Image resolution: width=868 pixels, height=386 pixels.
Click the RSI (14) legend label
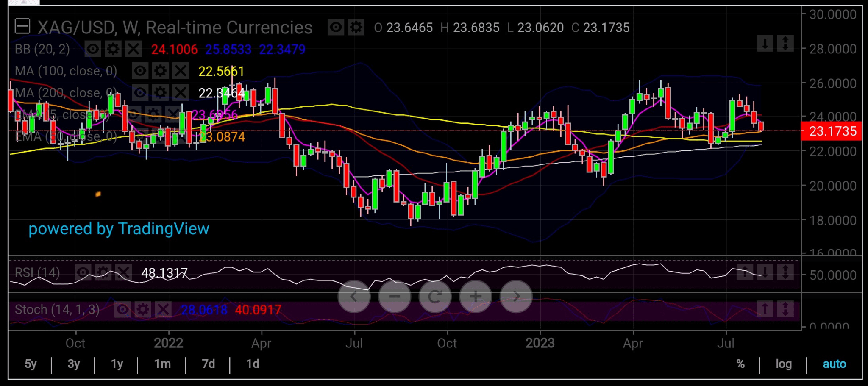37,272
